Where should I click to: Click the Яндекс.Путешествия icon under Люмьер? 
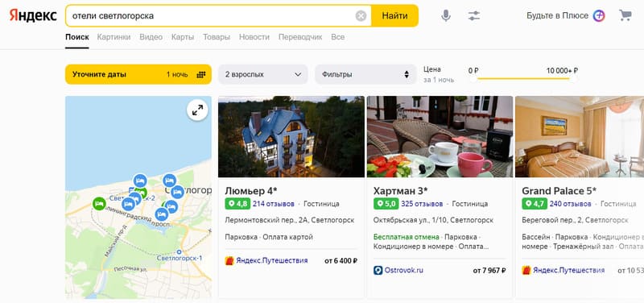pos(229,260)
